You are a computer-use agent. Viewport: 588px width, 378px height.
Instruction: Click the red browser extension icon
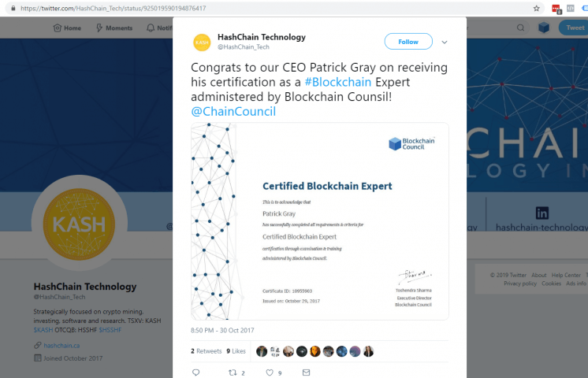coord(556,9)
